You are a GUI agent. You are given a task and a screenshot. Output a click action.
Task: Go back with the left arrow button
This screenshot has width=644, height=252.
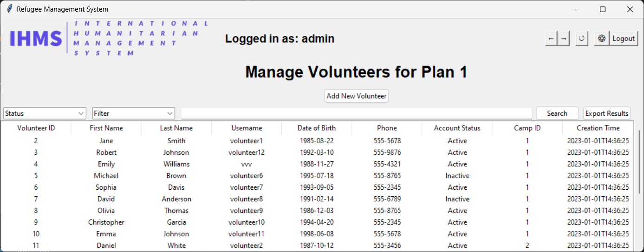551,39
